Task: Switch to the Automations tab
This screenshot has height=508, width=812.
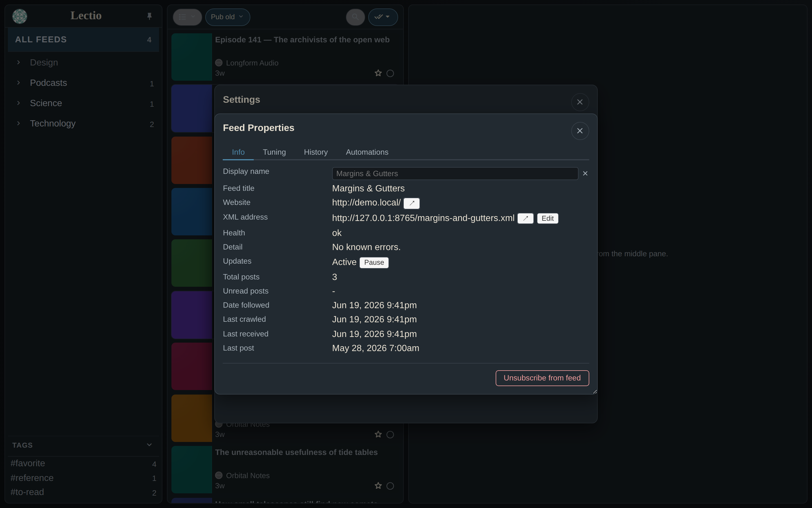Action: tap(367, 152)
